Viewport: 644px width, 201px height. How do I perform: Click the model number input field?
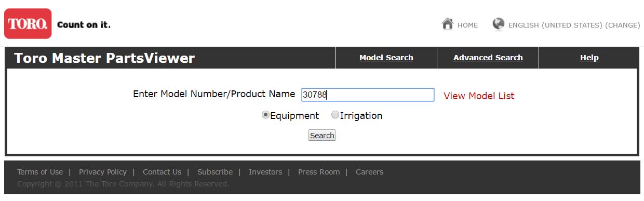pos(368,95)
